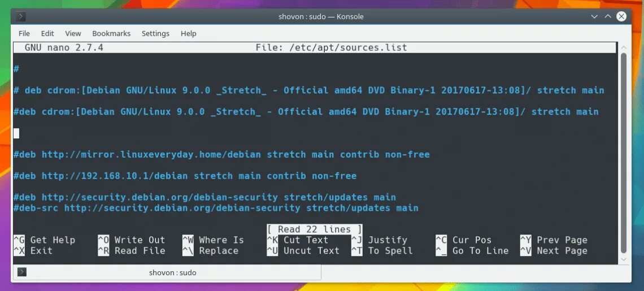Click the terminal icon in the tab
This screenshot has width=644, height=291.
point(23,272)
